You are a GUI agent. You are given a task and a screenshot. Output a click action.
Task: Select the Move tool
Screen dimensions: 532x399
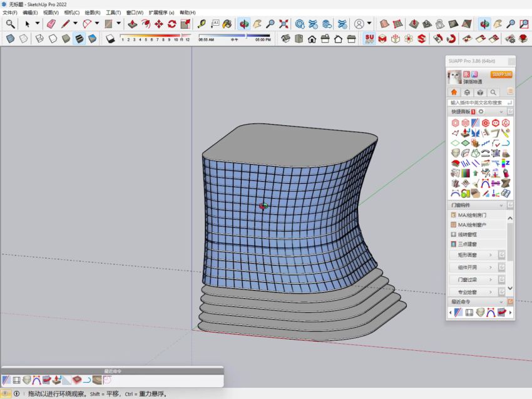(159, 24)
